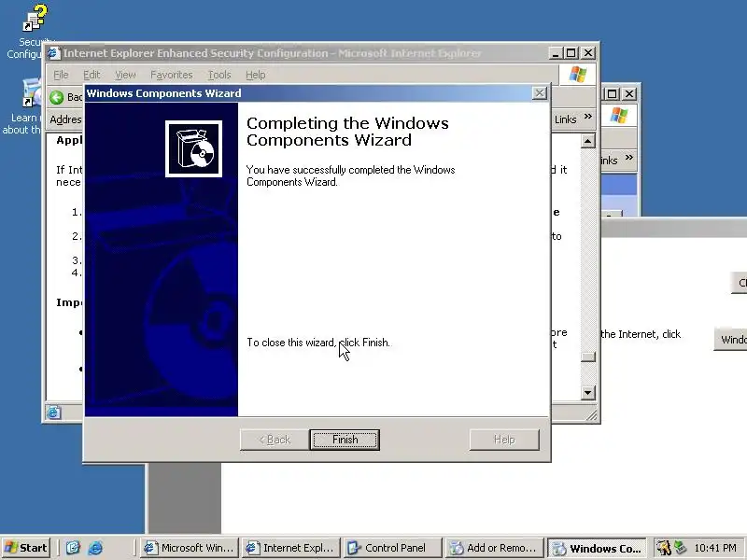Click the Windows flag logo in front IE window
This screenshot has width=747, height=560.
pos(577,75)
